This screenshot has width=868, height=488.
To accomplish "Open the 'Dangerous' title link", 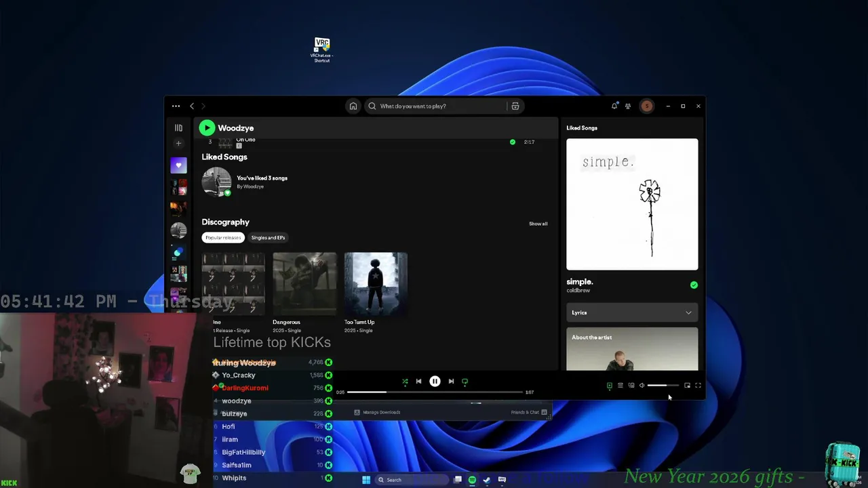I will pos(286,322).
